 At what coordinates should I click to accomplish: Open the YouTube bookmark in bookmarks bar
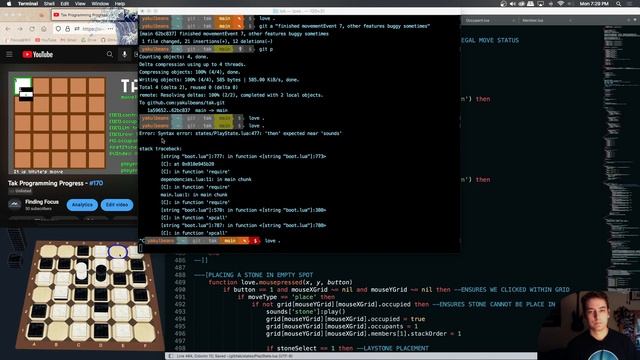tap(46, 40)
